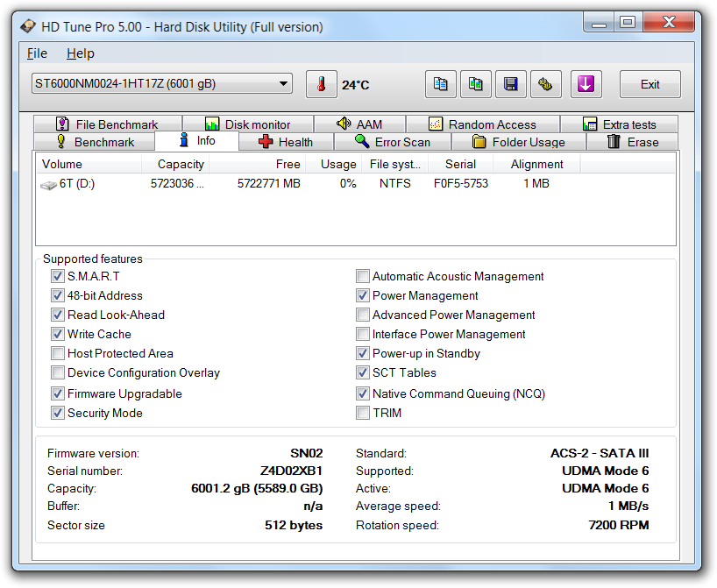Open the Benchmark tab
The image size is (717, 588).
pos(95,142)
